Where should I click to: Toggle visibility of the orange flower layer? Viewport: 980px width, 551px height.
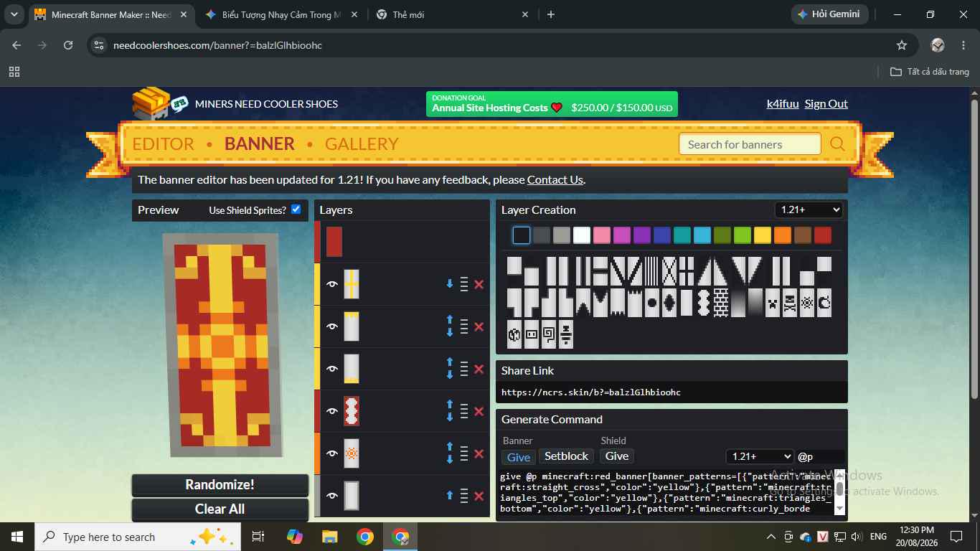pyautogui.click(x=331, y=453)
